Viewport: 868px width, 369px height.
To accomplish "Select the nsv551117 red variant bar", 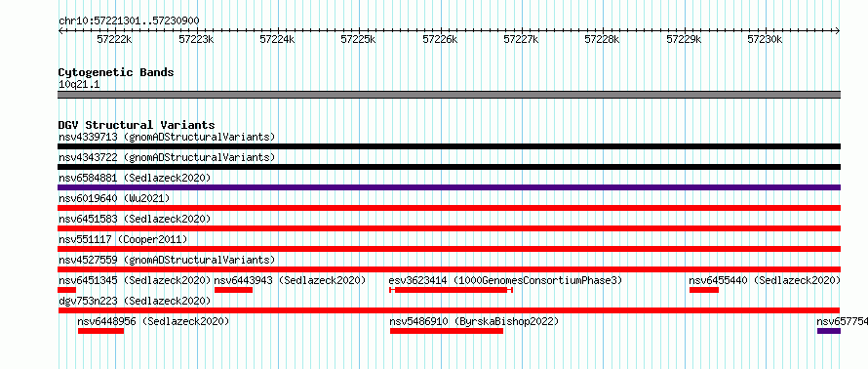I will pos(449,249).
